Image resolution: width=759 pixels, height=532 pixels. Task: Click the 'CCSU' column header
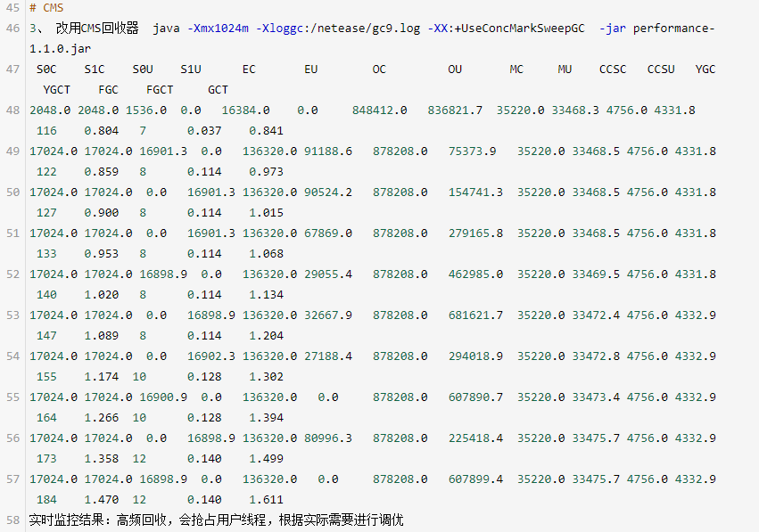pyautogui.click(x=661, y=70)
